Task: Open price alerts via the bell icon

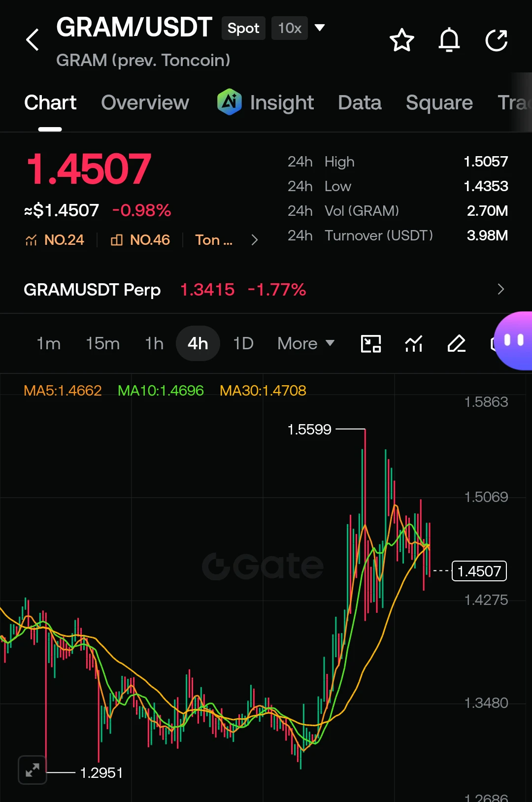Action: click(449, 40)
